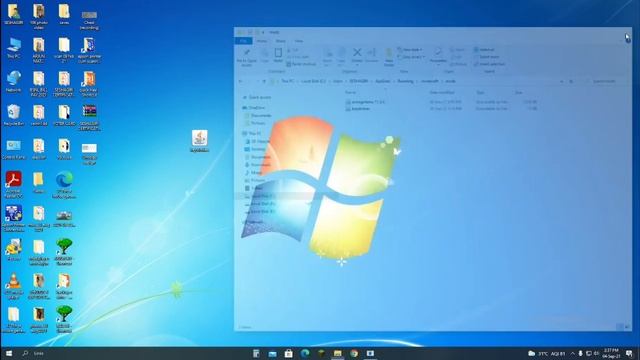Click New folder in File Explorer ribbon
The image size is (640, 360).
[x=389, y=57]
